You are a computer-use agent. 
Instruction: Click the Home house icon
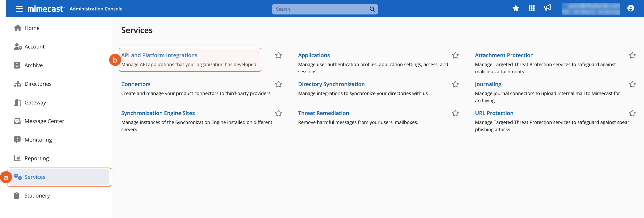(x=18, y=28)
